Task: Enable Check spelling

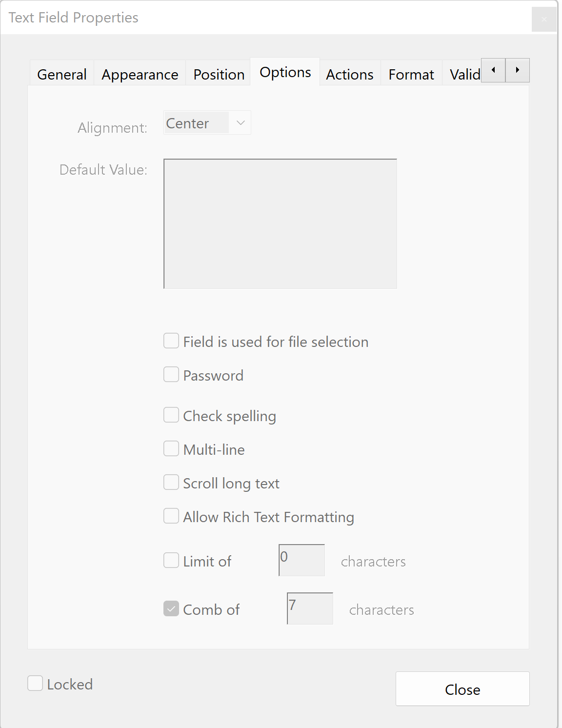Action: pos(171,415)
